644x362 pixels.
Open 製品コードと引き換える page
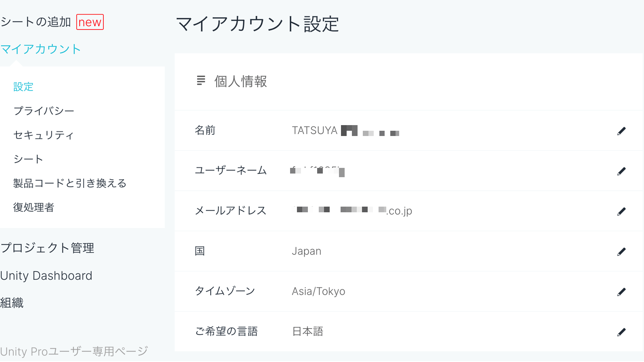click(69, 183)
